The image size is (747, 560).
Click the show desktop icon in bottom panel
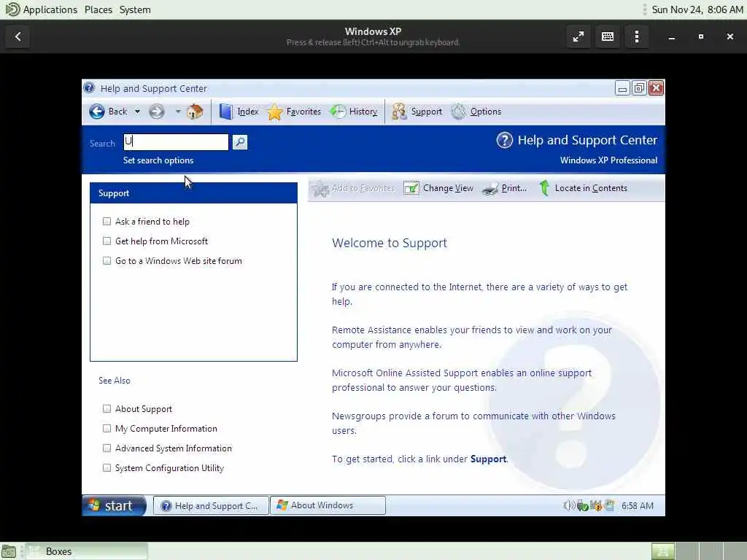click(x=9, y=551)
